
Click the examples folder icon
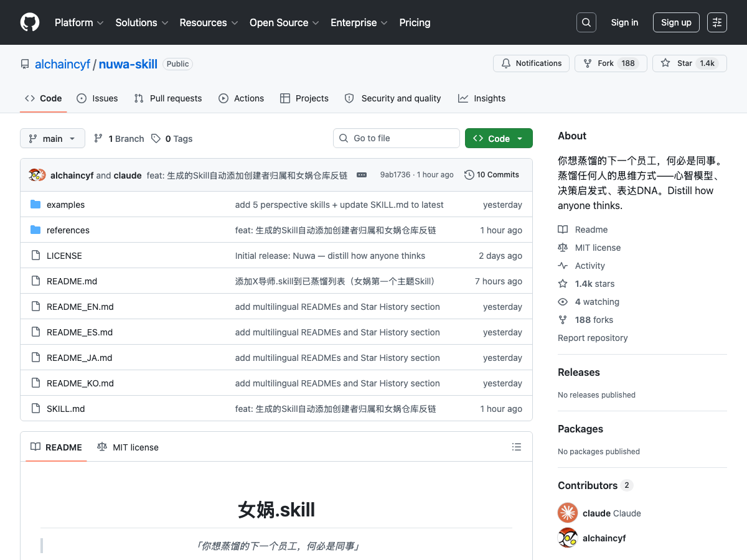tap(35, 205)
